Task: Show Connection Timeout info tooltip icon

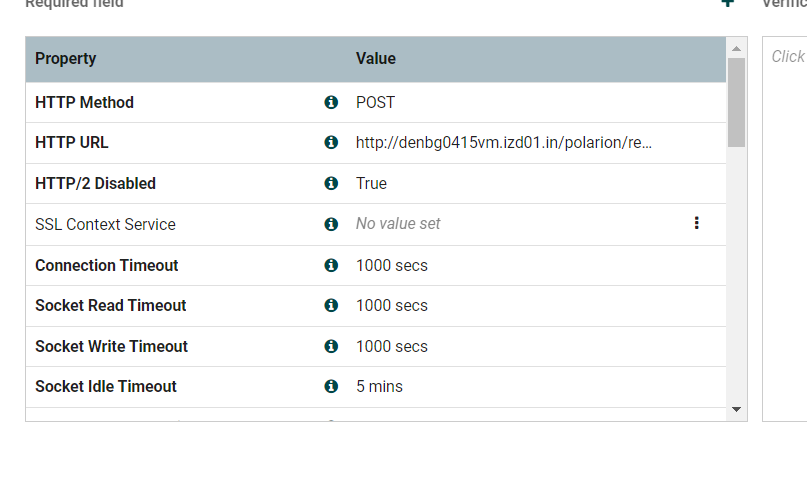Action: point(331,265)
